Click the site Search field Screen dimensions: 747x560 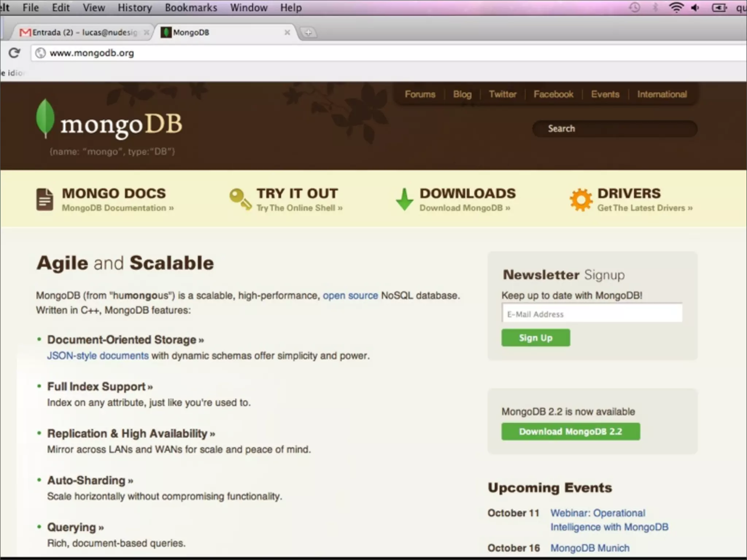(x=615, y=129)
